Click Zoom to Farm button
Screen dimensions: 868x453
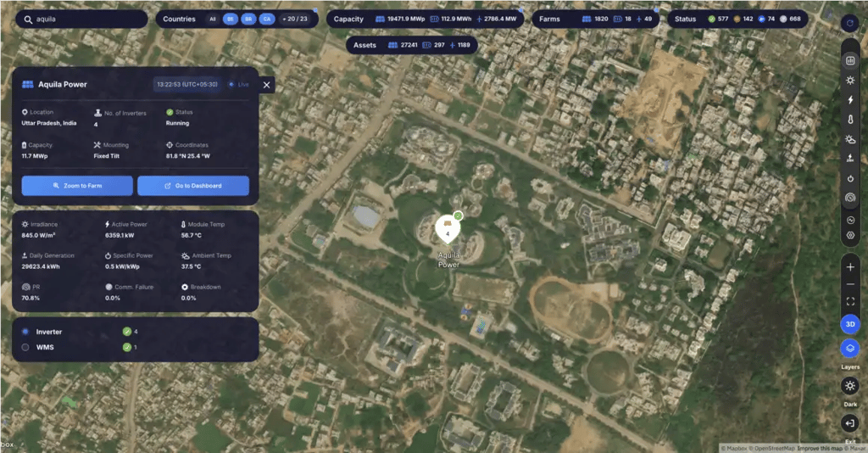[x=77, y=186]
